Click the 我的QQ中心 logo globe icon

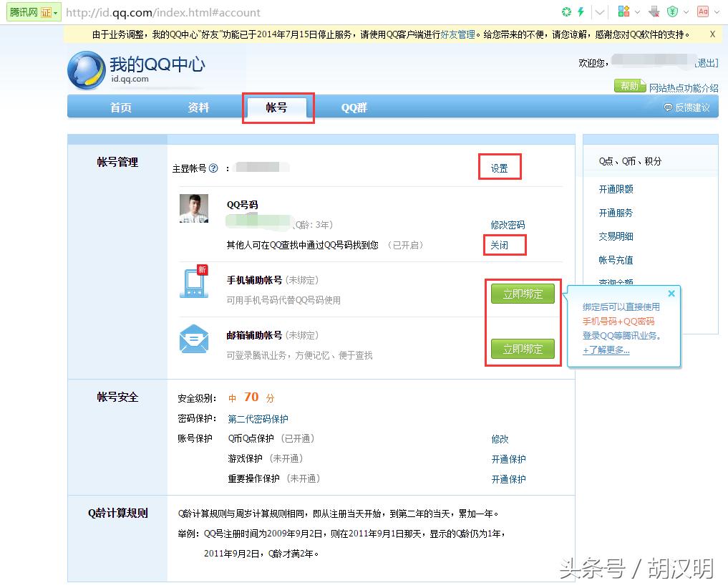click(86, 69)
